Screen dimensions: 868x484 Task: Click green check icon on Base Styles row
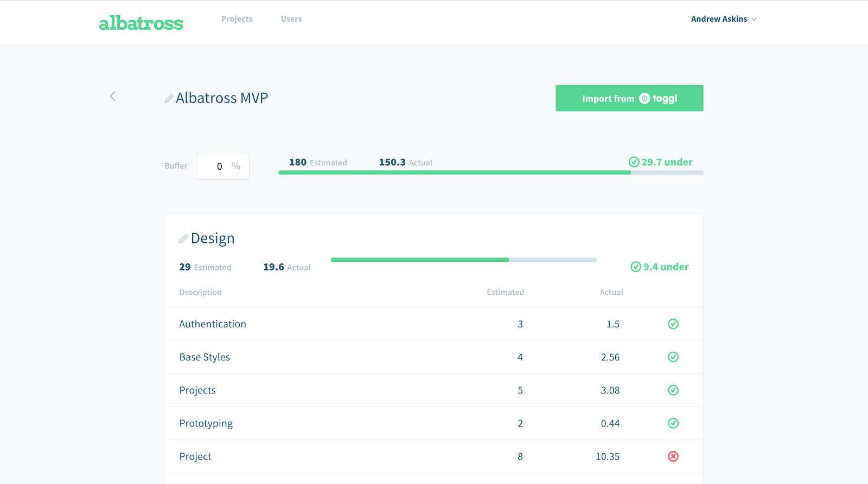tap(673, 357)
